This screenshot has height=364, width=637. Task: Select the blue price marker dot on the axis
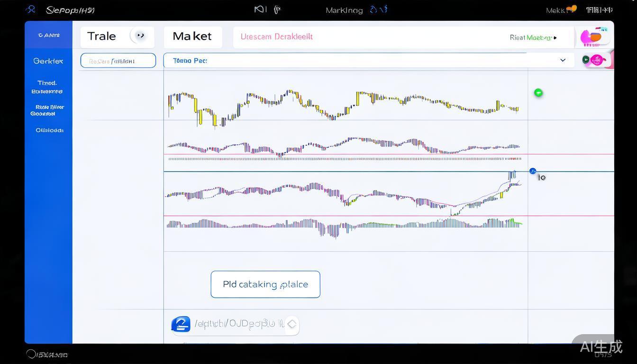(533, 171)
